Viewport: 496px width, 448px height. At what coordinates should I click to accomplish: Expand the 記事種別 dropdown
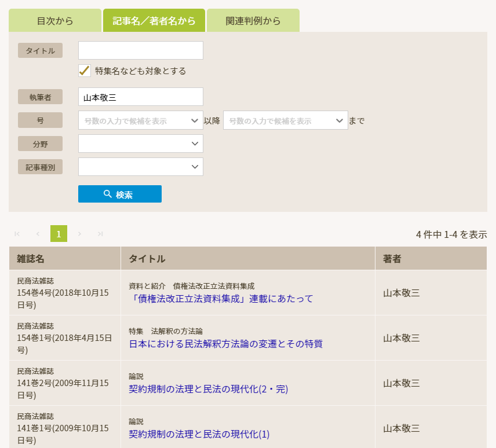pyautogui.click(x=140, y=167)
